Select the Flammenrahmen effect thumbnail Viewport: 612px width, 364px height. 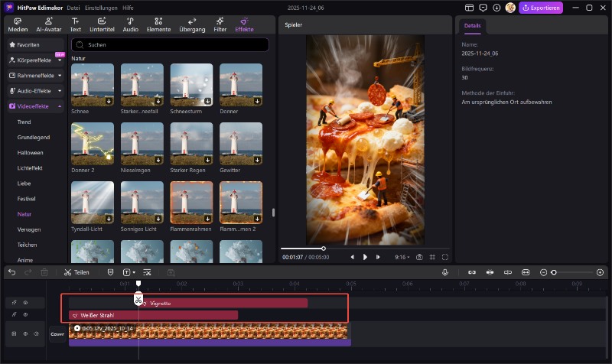pyautogui.click(x=191, y=202)
